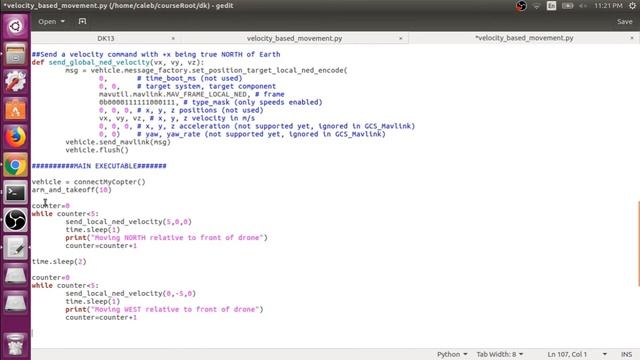Viewport: 640px width, 360px height.
Task: Open Ubuntu Software center from dock
Action: [15, 109]
